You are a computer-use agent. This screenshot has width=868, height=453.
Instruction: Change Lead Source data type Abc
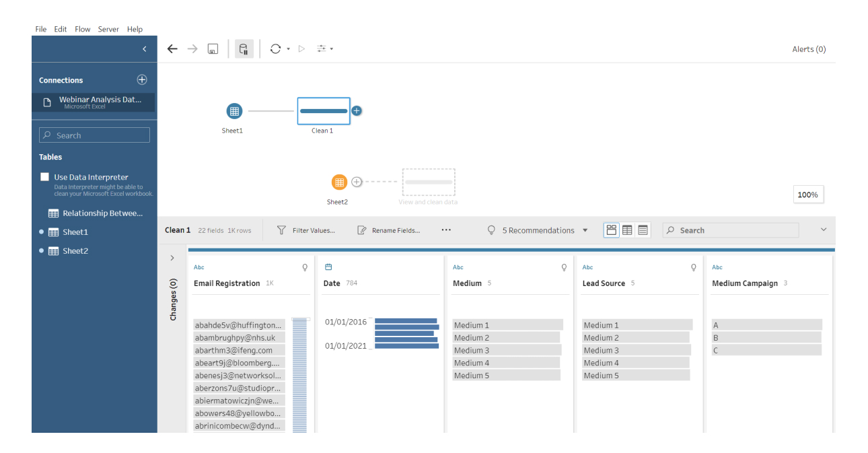[x=588, y=267]
